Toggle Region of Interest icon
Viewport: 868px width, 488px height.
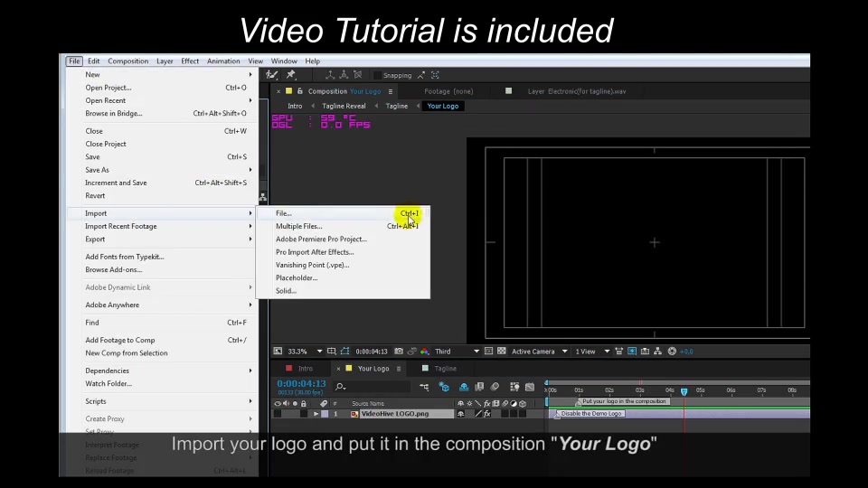488,352
